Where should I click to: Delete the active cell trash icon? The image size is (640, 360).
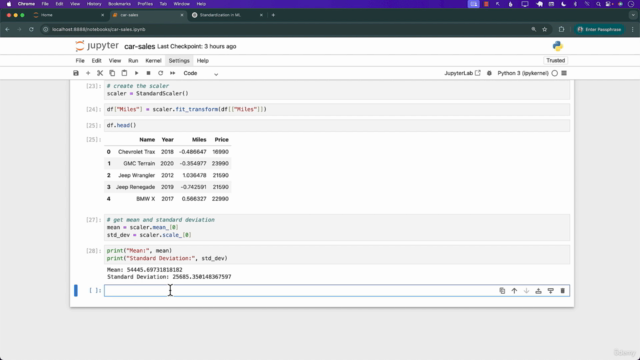click(562, 291)
